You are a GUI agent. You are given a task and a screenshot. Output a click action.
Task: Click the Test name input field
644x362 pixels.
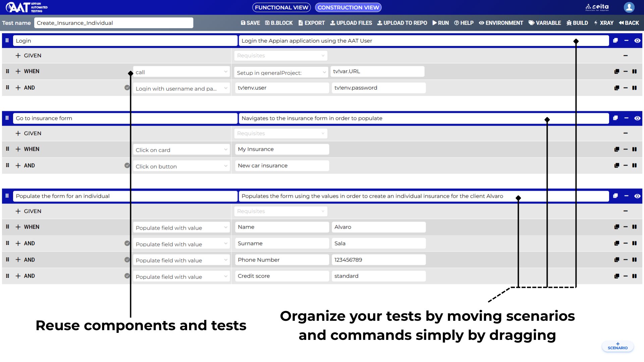[x=114, y=23]
